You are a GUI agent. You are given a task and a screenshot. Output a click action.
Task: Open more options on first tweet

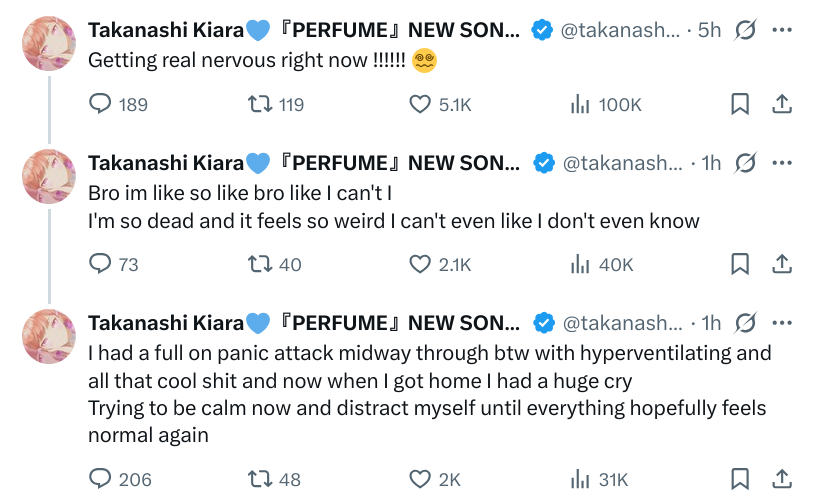[x=783, y=30]
